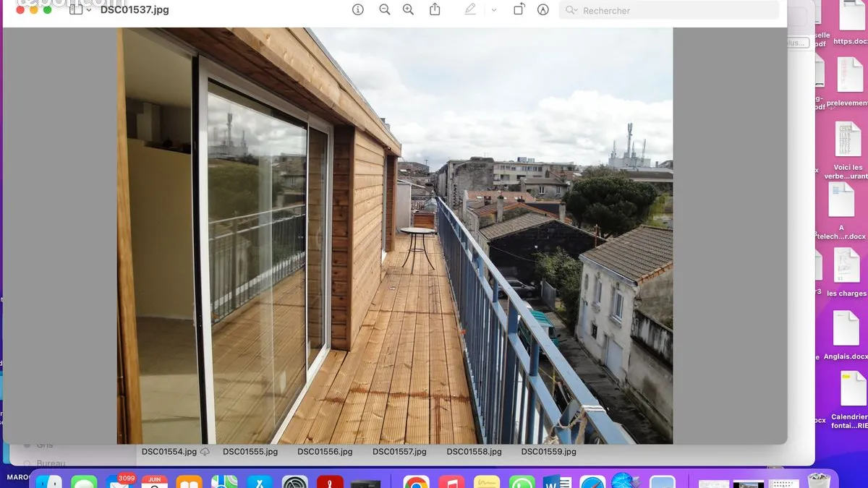Image resolution: width=868 pixels, height=488 pixels.
Task: Open WhatsApp from the Dock
Action: tap(522, 483)
